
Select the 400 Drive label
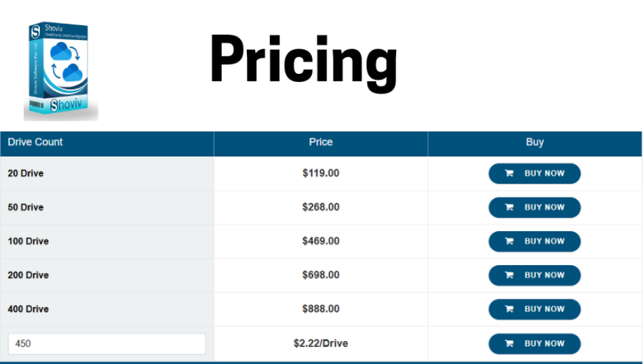pos(28,309)
